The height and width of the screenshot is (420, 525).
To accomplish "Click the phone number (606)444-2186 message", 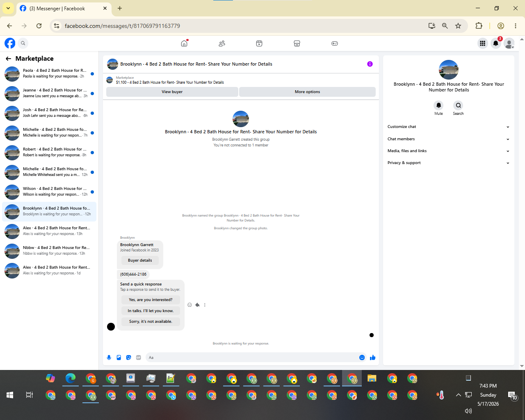I will [x=133, y=274].
